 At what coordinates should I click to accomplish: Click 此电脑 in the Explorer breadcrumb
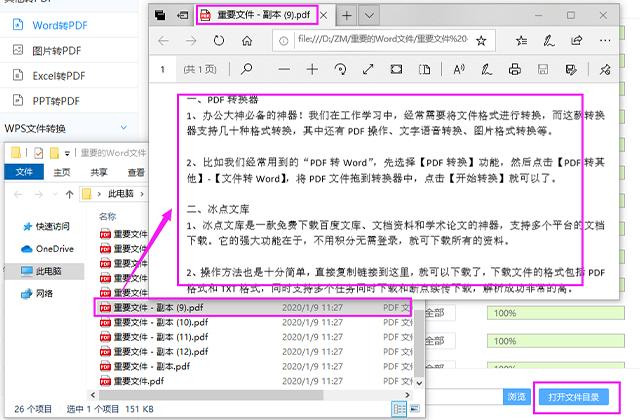coord(121,193)
